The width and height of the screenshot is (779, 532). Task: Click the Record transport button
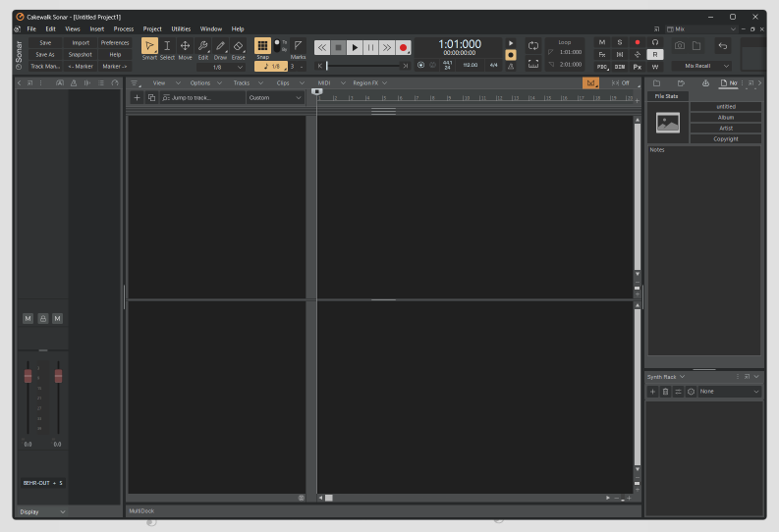pyautogui.click(x=403, y=47)
